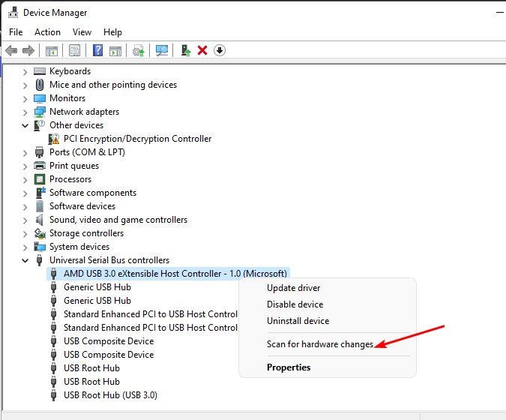
Task: Expand the Software components category
Action: 25,193
